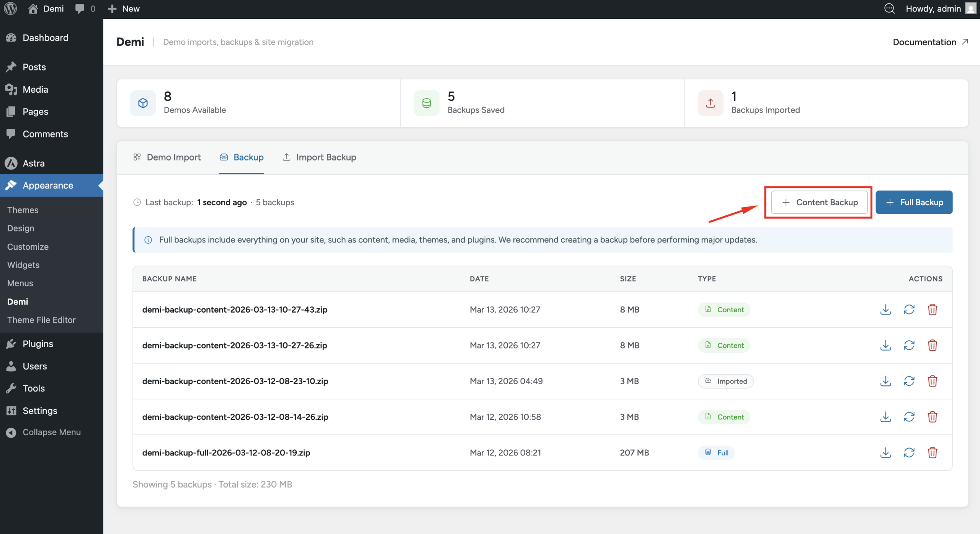Delete the demi-backup-full backup
The height and width of the screenshot is (534, 980).
(932, 452)
